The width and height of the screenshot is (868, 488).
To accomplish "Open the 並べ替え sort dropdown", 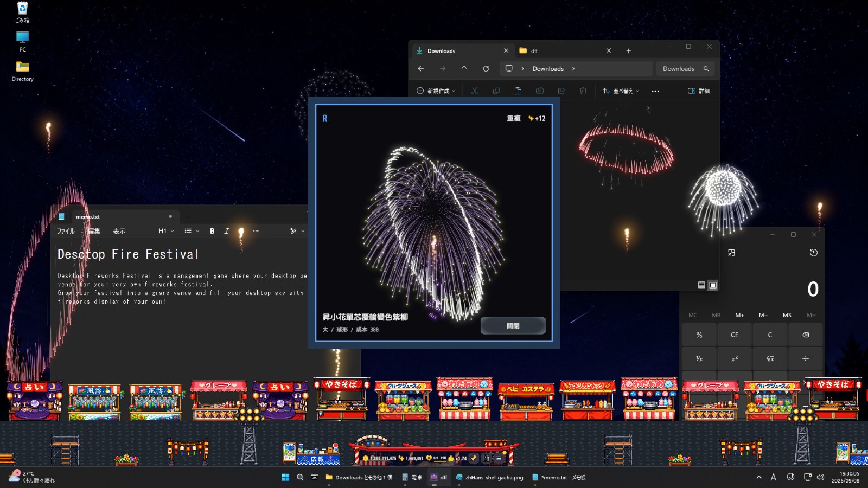I will (621, 91).
